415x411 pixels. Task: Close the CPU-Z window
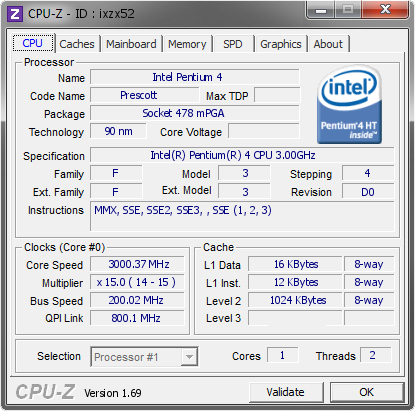click(x=386, y=10)
